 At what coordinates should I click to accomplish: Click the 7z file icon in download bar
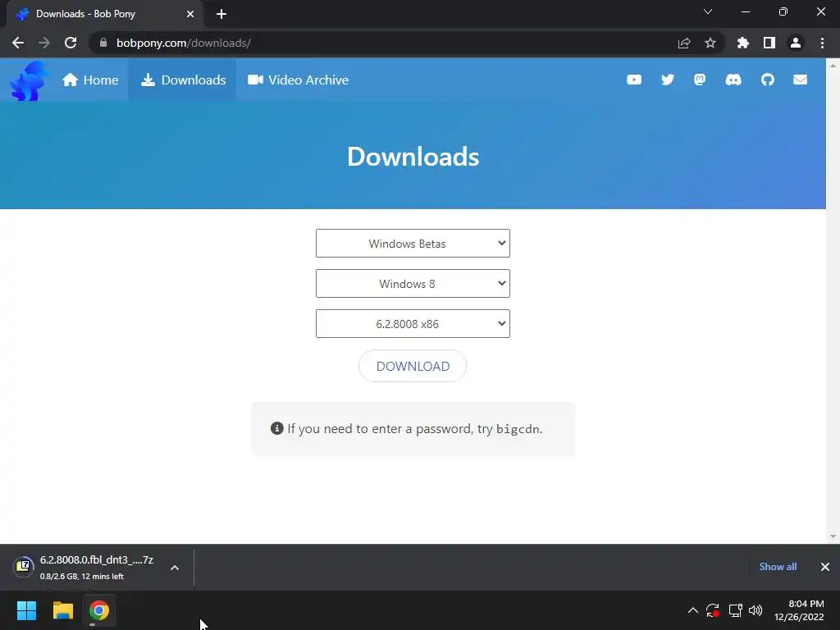(24, 566)
